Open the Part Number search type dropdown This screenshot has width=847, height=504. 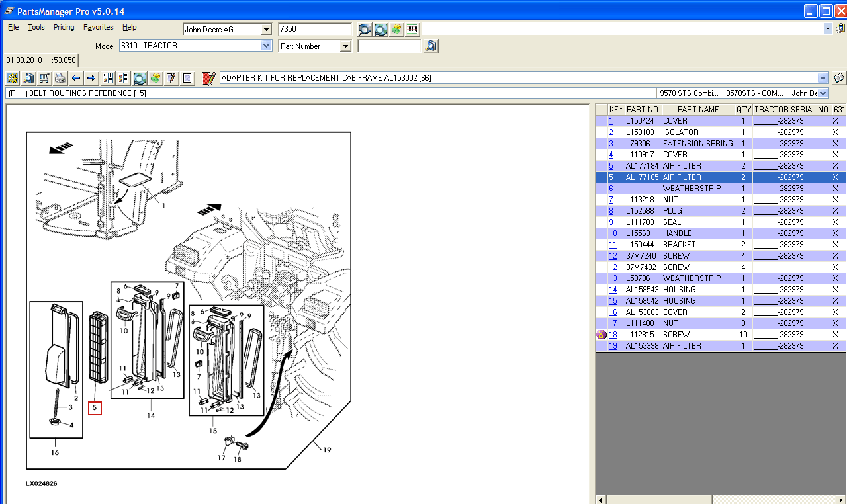345,46
